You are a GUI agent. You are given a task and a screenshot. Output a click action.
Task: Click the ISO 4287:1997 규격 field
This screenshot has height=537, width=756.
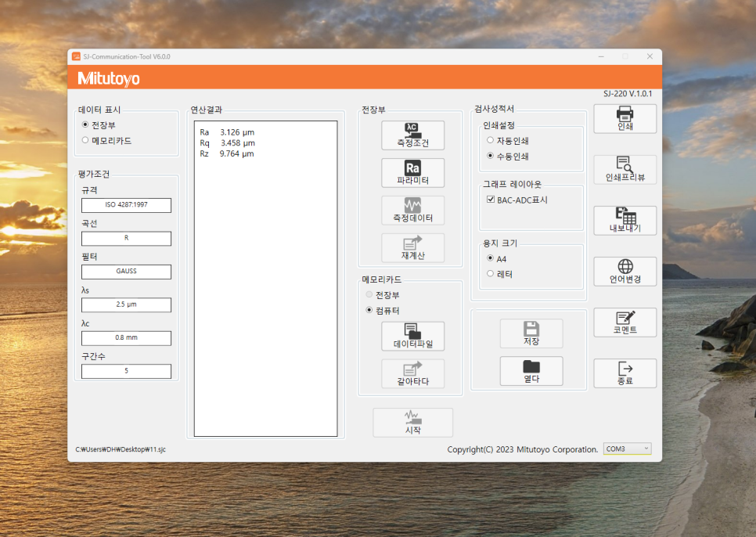pyautogui.click(x=126, y=206)
